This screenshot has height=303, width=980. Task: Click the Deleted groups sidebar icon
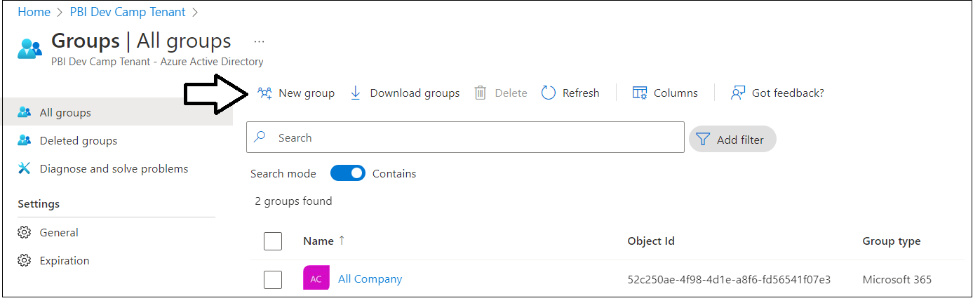click(25, 140)
